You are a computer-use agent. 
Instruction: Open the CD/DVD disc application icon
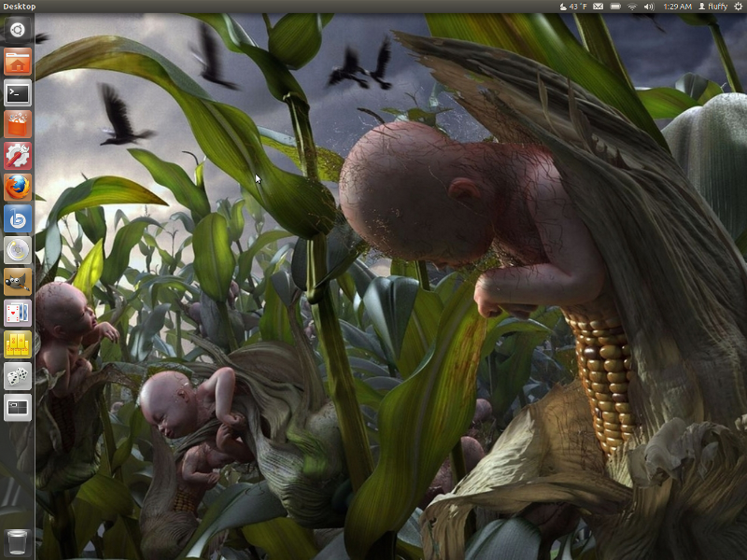pyautogui.click(x=18, y=250)
